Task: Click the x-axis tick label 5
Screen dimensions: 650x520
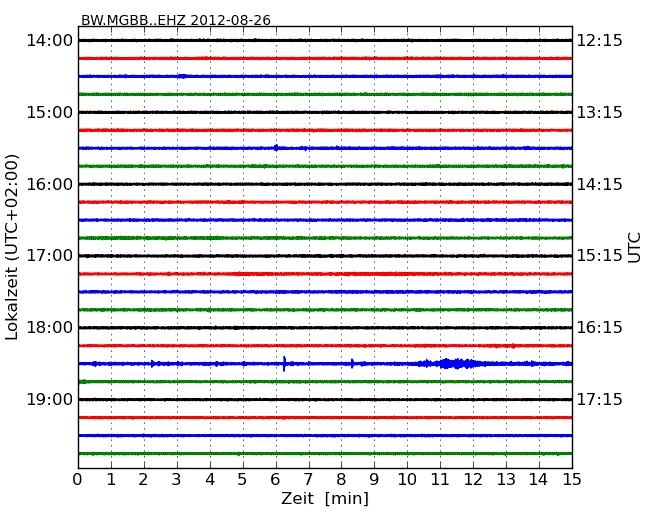Action: [x=243, y=480]
